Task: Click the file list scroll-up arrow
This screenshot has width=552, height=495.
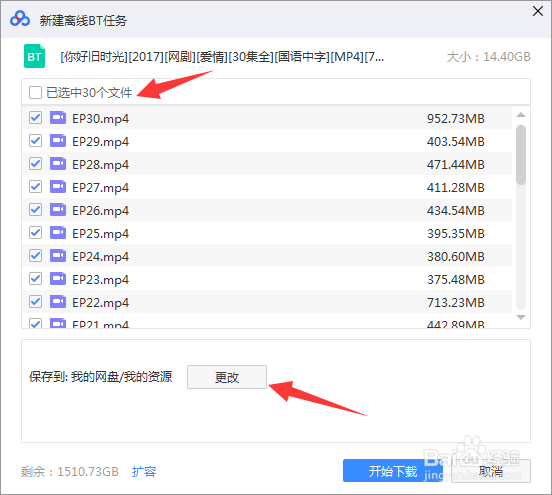Action: tap(521, 115)
